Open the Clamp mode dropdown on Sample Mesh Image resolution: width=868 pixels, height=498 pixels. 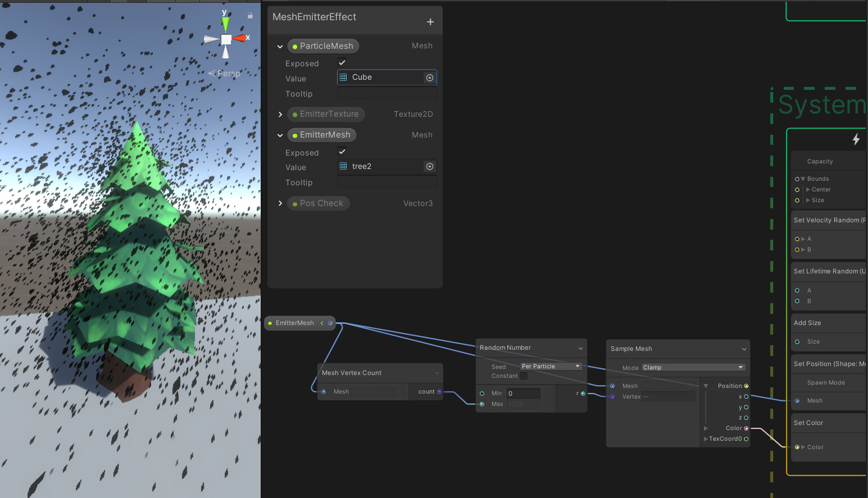(x=693, y=367)
